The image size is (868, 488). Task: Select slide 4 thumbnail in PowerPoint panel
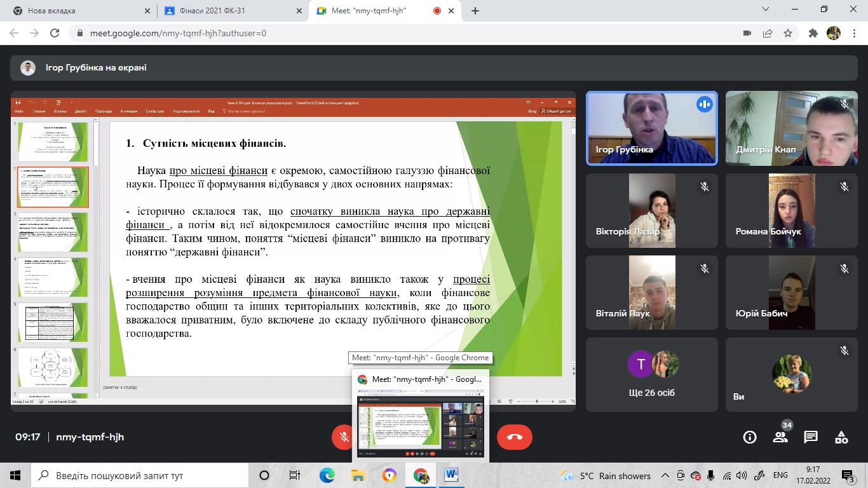coord(53,276)
